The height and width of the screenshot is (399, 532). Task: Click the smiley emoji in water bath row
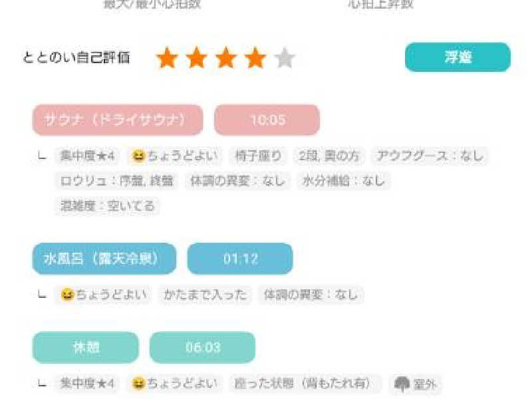coord(68,294)
